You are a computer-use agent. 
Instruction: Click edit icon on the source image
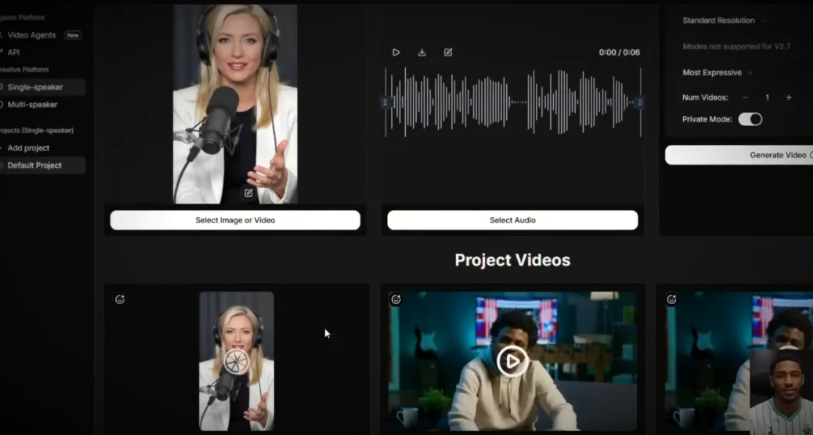[248, 193]
